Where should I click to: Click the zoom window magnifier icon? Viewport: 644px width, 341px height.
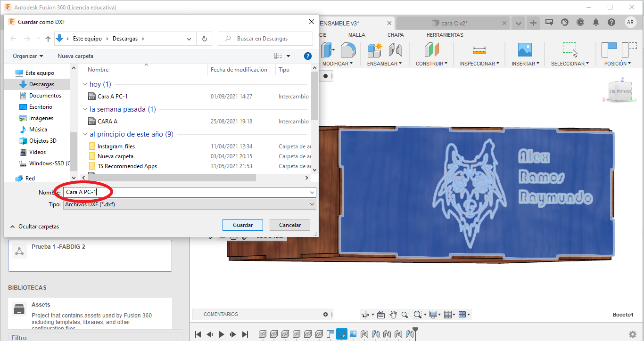coord(417,315)
